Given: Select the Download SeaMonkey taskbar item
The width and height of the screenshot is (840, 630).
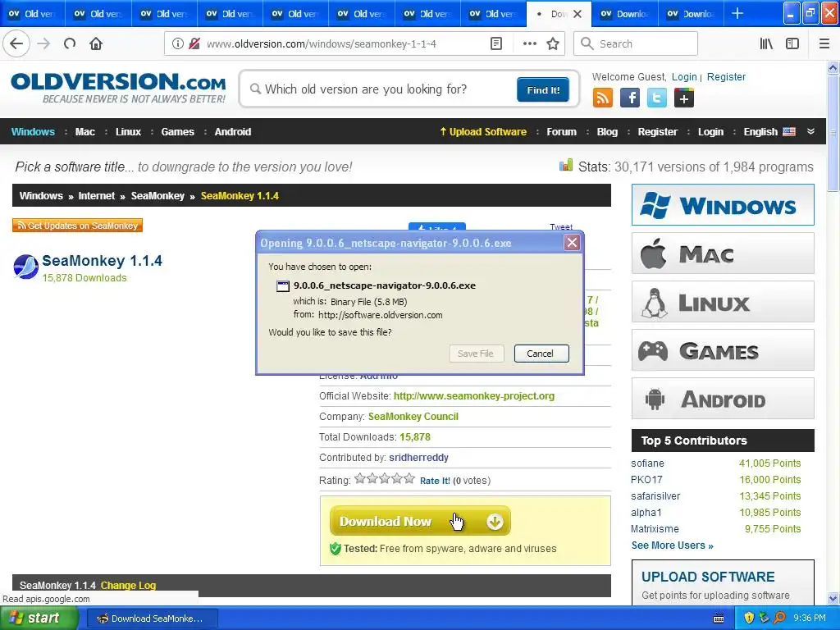Looking at the screenshot, I should (152, 619).
